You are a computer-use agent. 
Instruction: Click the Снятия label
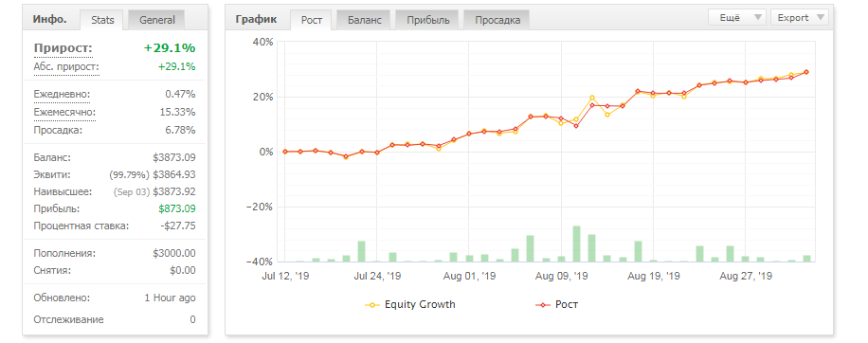coord(52,271)
